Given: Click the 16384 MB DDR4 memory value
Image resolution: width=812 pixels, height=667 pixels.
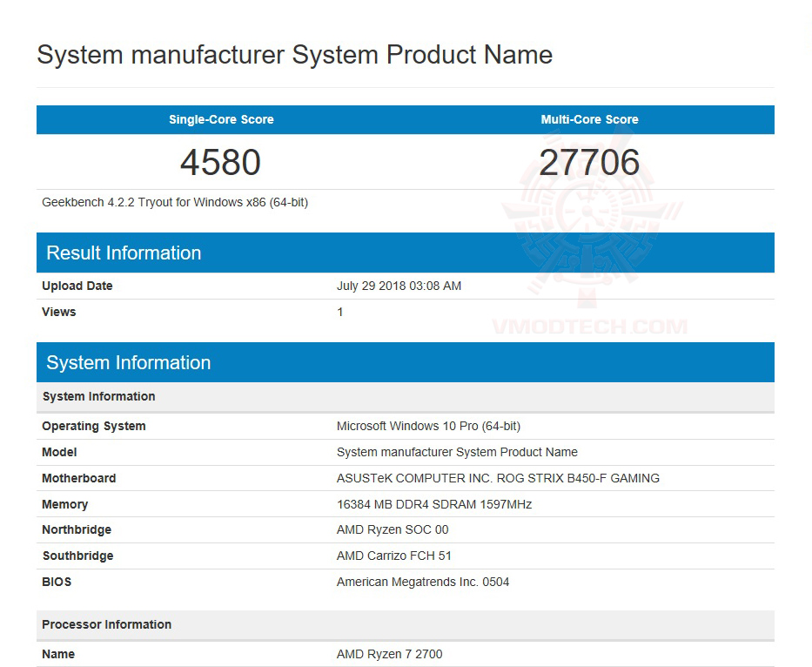Looking at the screenshot, I should pos(433,504).
